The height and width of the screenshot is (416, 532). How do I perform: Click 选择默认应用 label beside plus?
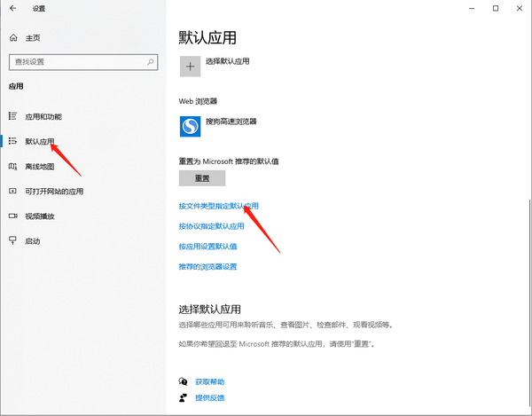pos(227,61)
